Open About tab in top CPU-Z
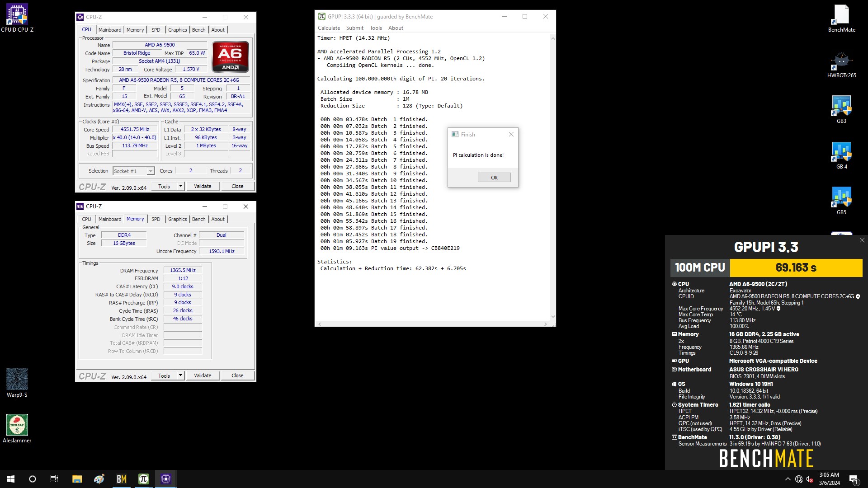The width and height of the screenshot is (868, 488). 218,30
